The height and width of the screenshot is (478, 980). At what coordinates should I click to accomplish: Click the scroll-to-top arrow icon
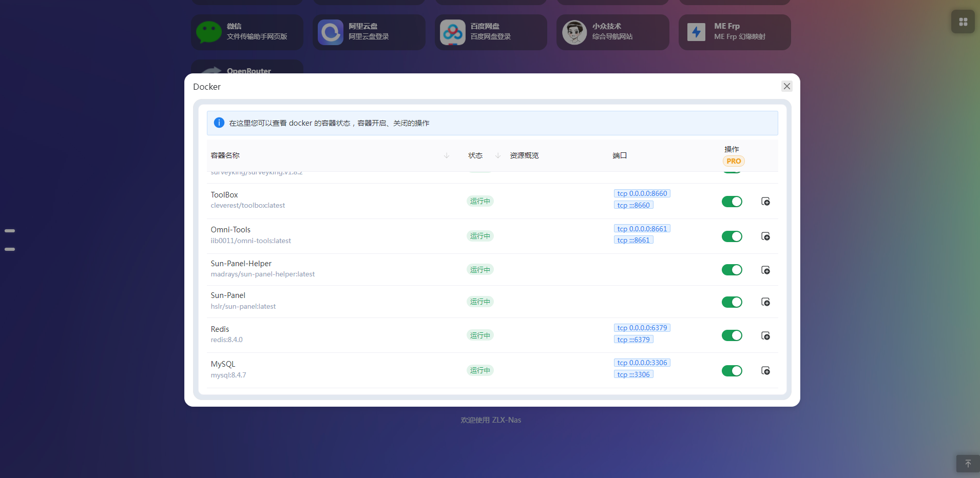click(x=968, y=464)
